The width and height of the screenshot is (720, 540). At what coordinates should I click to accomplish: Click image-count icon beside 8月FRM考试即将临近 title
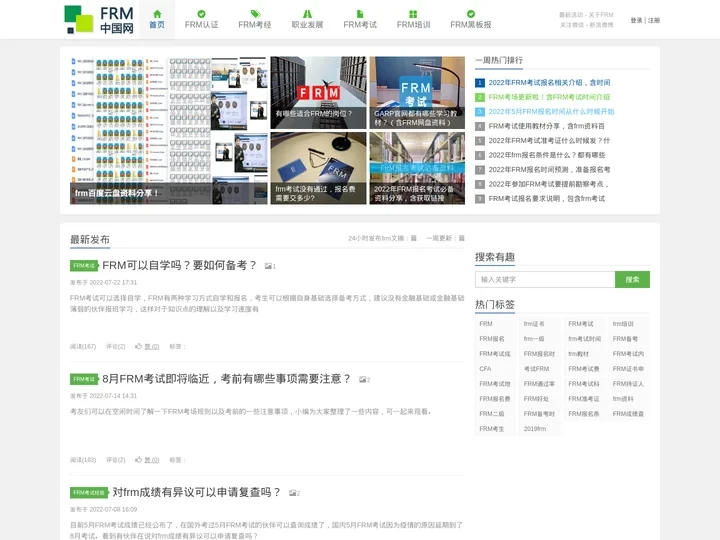(365, 379)
